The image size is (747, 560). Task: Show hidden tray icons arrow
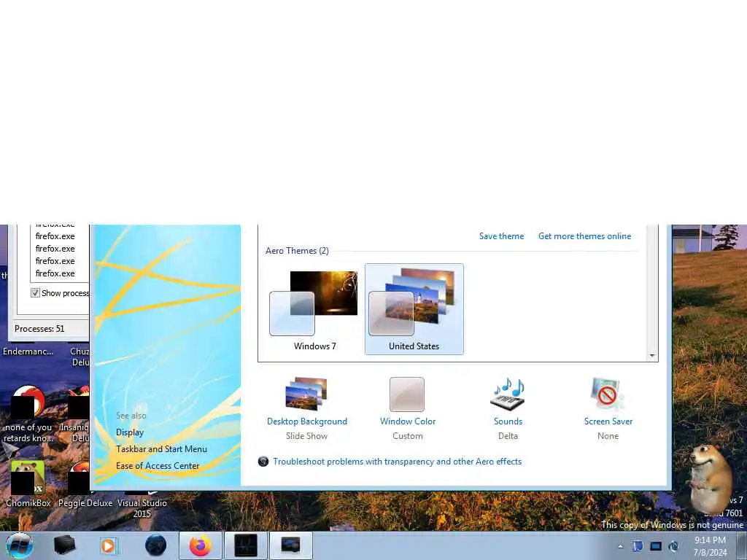(620, 546)
